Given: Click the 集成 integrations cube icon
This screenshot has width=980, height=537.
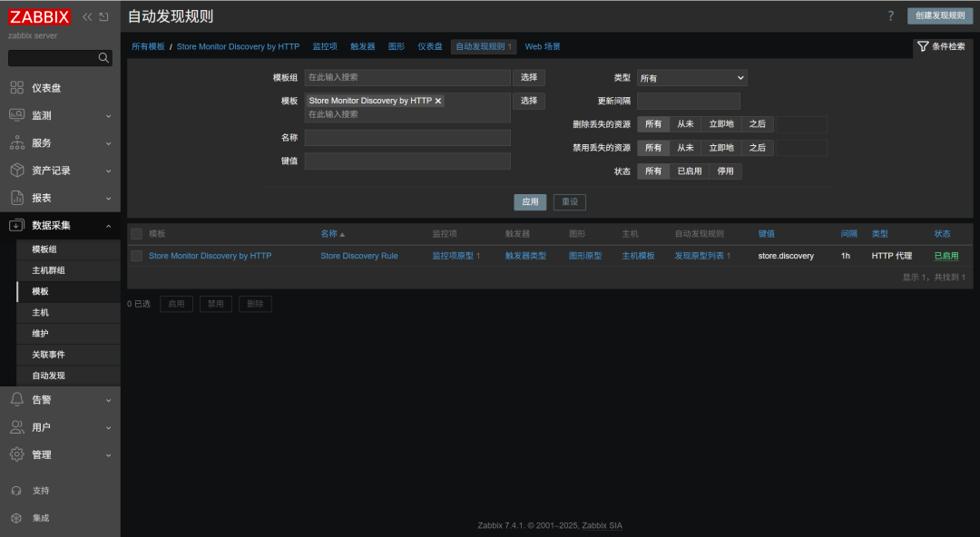Looking at the screenshot, I should coord(17,518).
